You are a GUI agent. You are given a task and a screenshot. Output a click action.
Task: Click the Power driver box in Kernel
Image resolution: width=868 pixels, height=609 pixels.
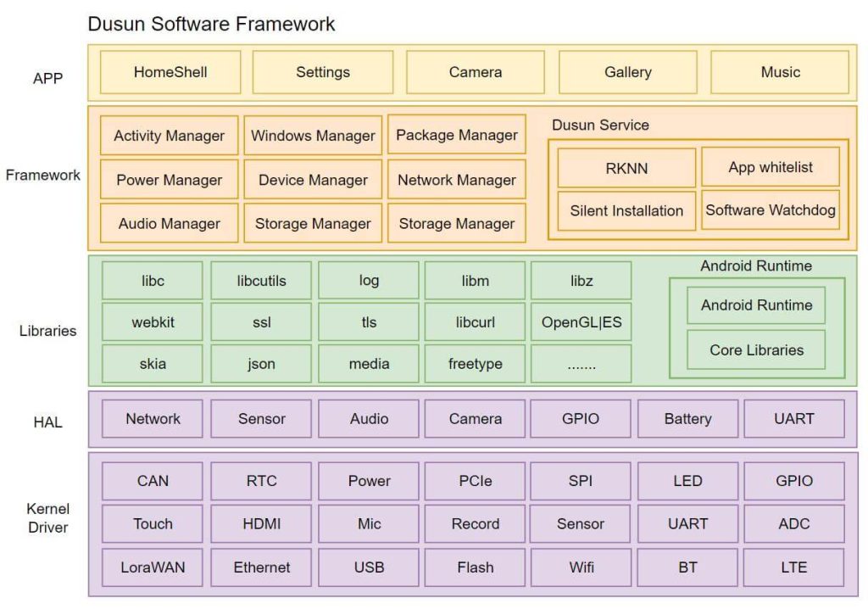(369, 481)
